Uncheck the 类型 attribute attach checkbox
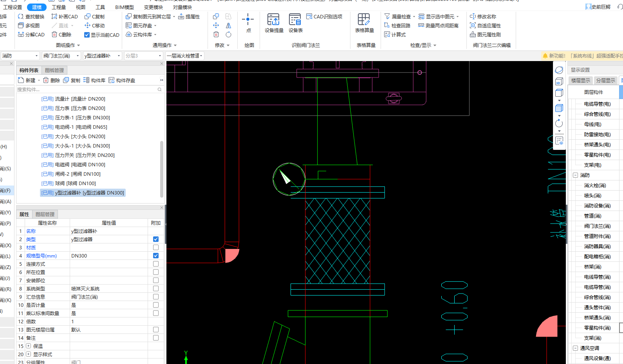The height and width of the screenshot is (364, 623). point(156,239)
